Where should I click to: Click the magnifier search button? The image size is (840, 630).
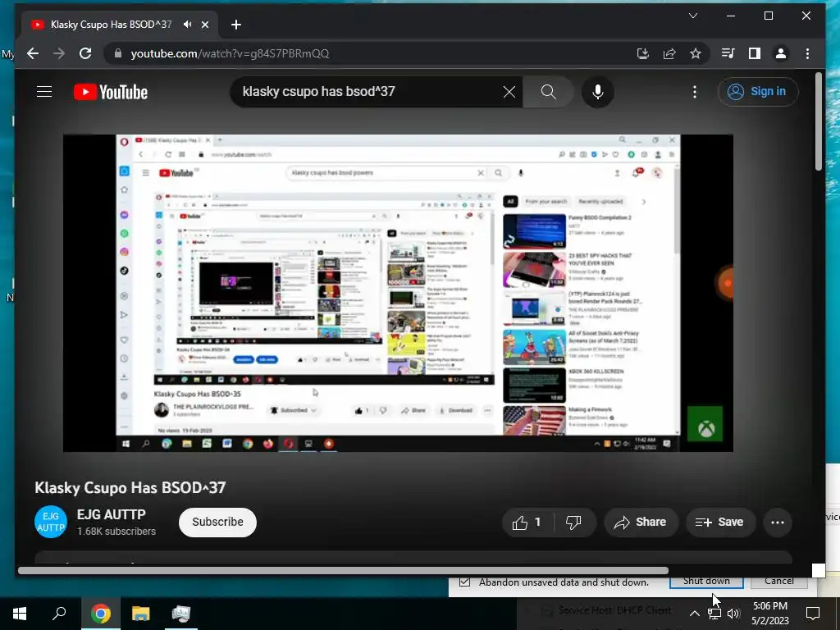click(x=548, y=92)
